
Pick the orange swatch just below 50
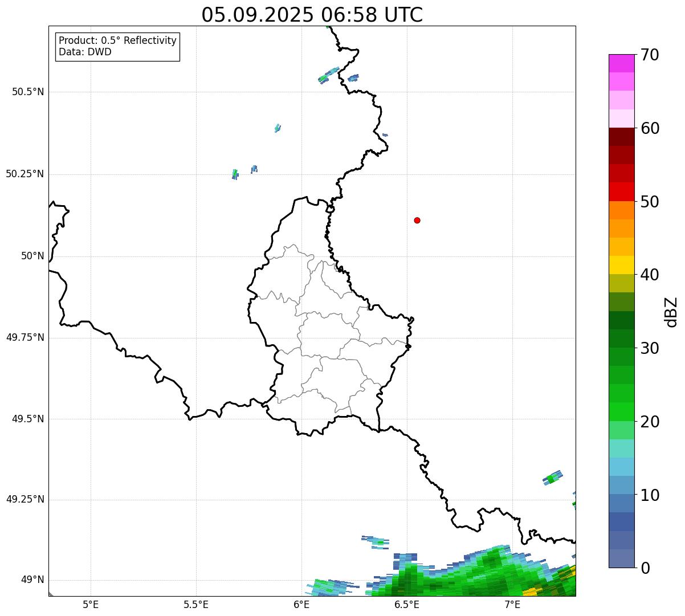[621, 210]
